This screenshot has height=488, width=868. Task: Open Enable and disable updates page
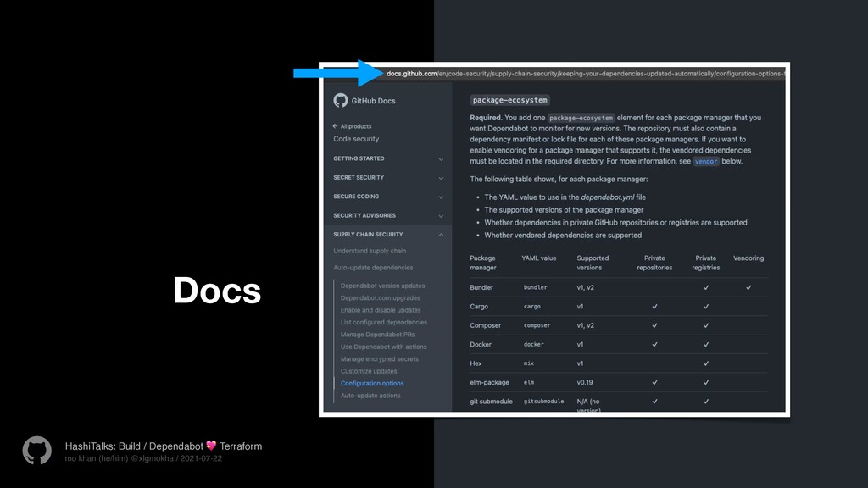coord(381,310)
